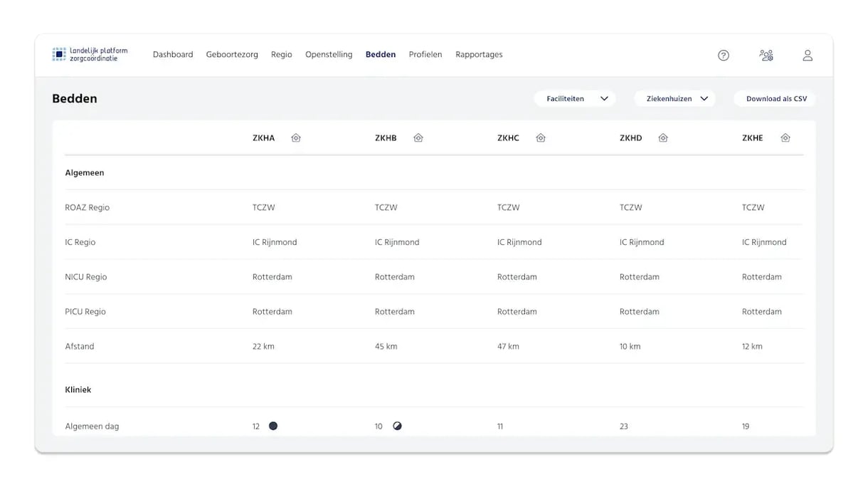Click the partial occupancy indicator for ZKHB
Screen dimensions: 868x487
(398, 426)
